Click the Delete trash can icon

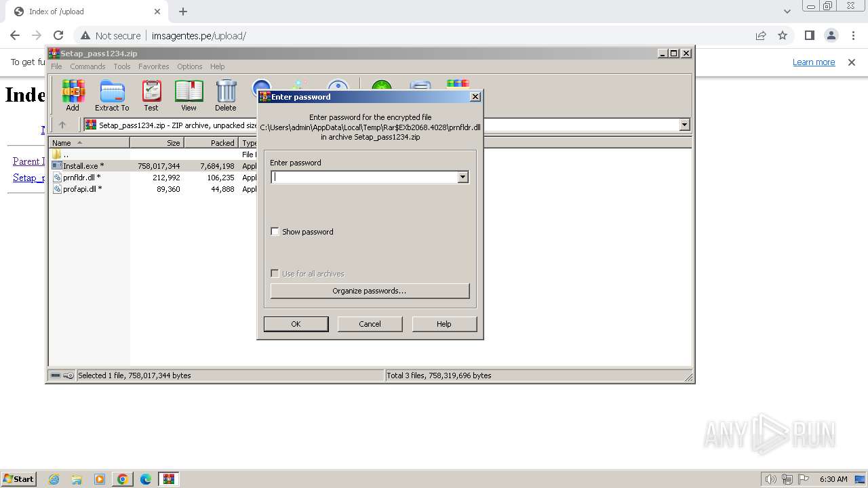point(226,95)
